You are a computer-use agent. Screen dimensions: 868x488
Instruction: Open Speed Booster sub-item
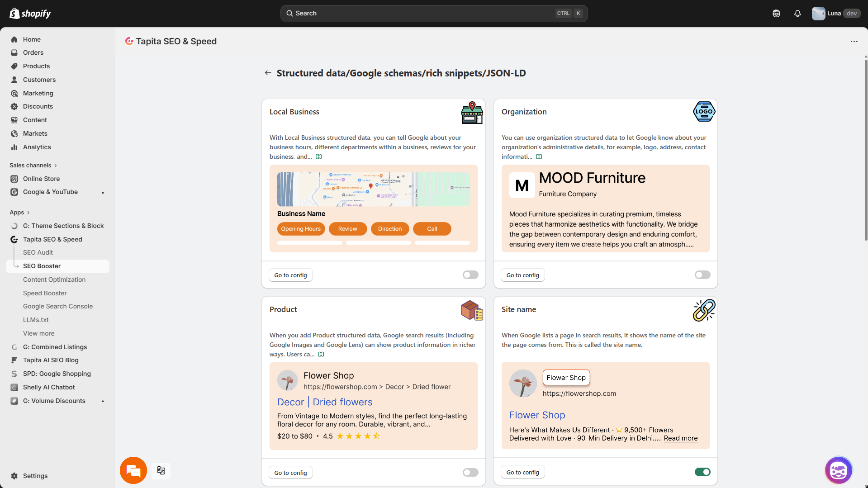pyautogui.click(x=45, y=293)
